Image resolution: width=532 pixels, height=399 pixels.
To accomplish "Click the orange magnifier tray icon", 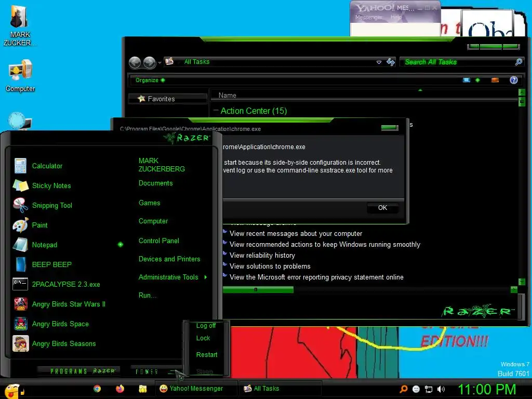I will pyautogui.click(x=403, y=389).
